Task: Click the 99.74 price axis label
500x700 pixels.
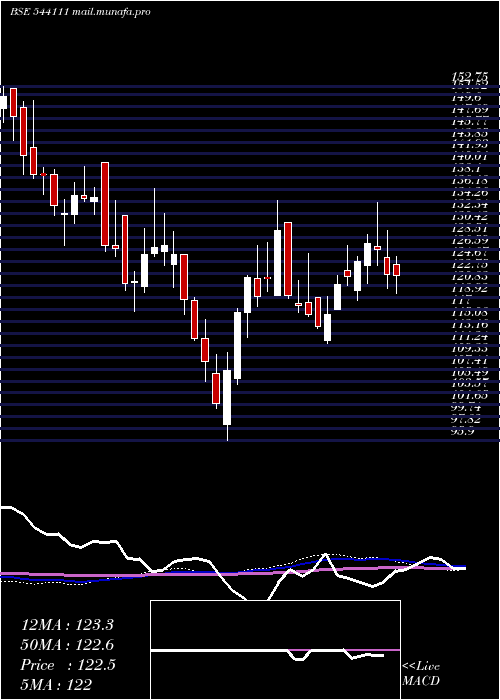Action: [466, 408]
